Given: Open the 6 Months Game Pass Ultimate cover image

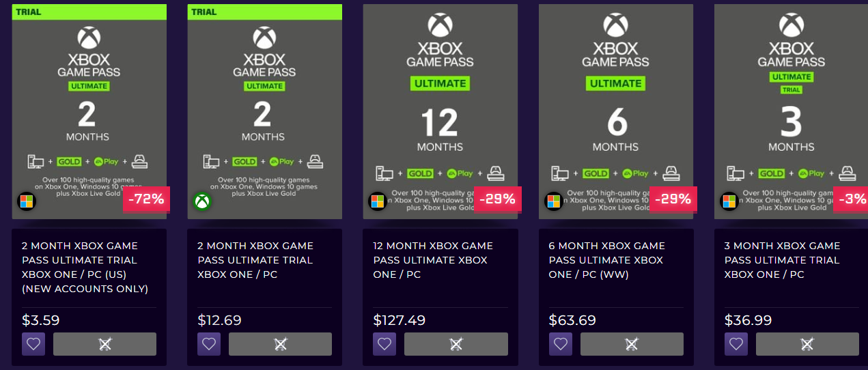Looking at the screenshot, I should pyautogui.click(x=615, y=102).
